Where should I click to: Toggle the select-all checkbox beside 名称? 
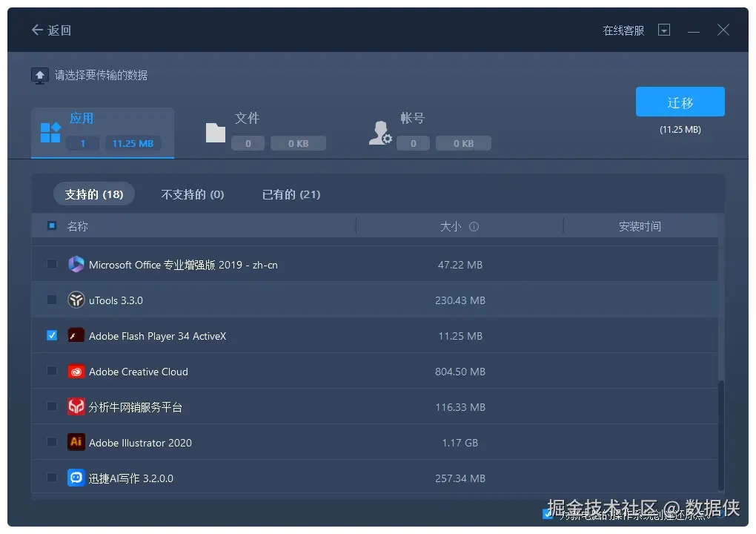pyautogui.click(x=52, y=225)
